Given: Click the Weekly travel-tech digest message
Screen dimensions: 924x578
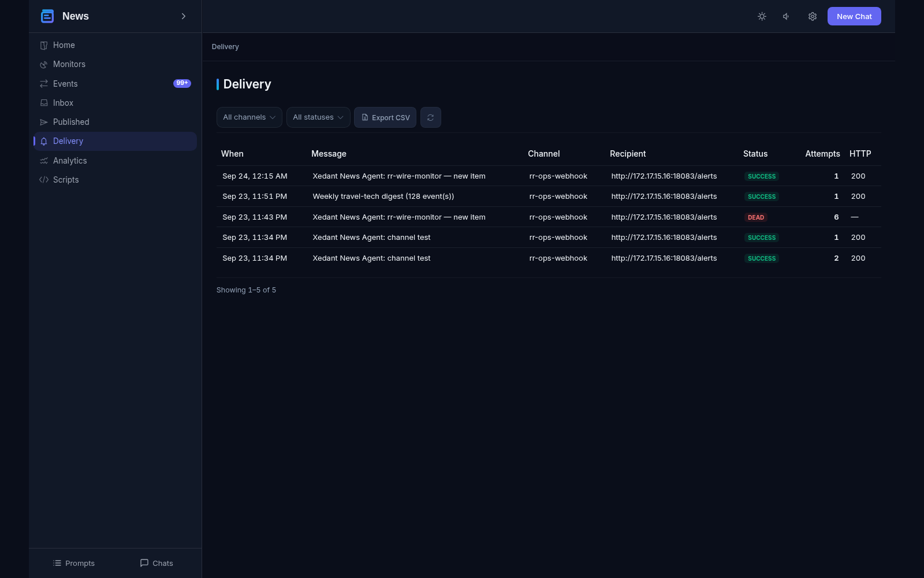Looking at the screenshot, I should tap(383, 197).
